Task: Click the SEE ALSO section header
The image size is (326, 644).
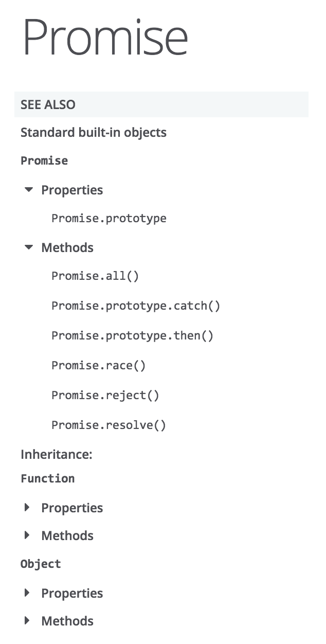Action: [x=48, y=104]
